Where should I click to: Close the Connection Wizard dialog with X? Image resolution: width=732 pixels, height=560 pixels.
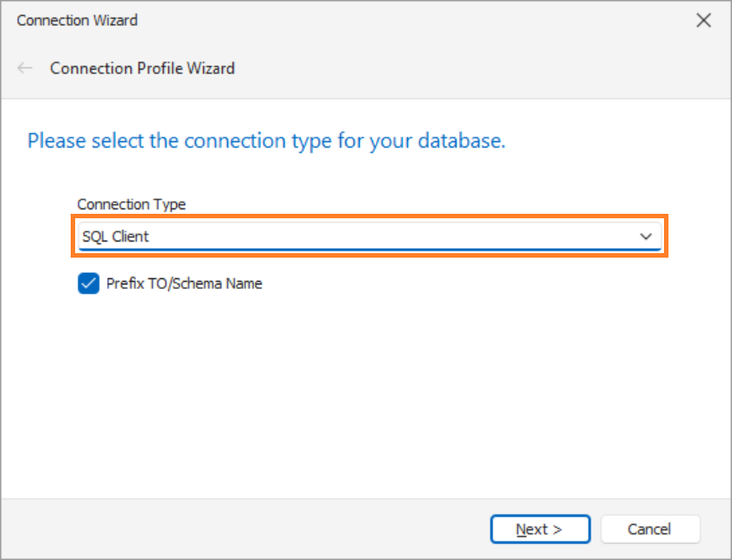tap(703, 21)
